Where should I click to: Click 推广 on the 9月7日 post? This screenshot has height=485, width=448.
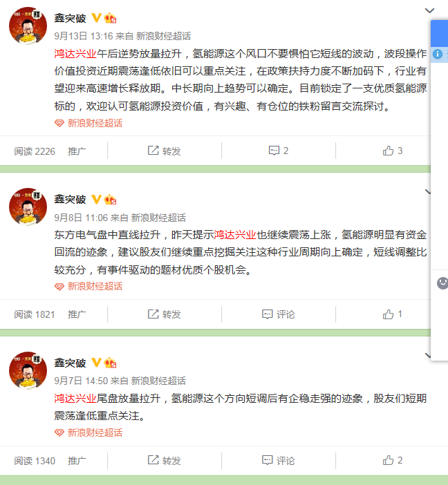tap(77, 461)
